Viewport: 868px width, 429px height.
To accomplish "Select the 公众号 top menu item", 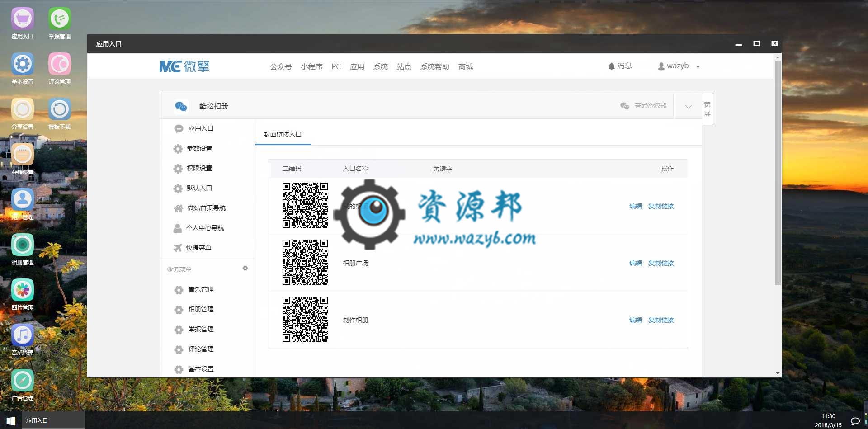I will click(281, 66).
